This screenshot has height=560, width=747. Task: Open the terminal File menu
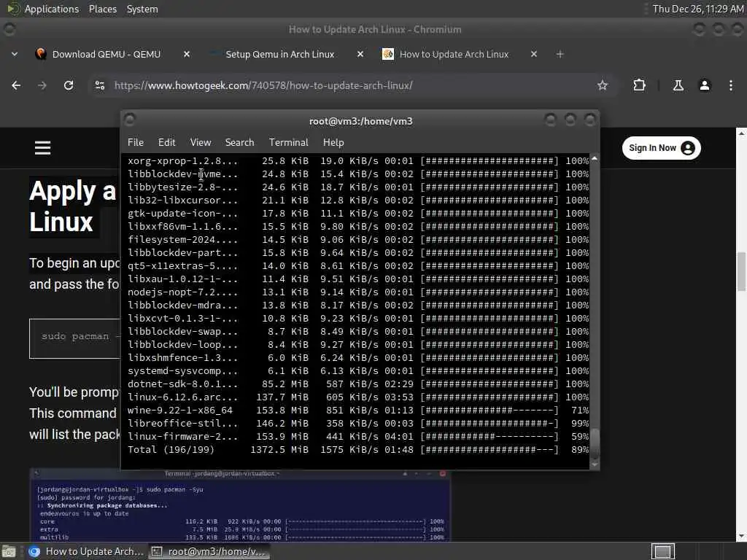[x=135, y=142]
